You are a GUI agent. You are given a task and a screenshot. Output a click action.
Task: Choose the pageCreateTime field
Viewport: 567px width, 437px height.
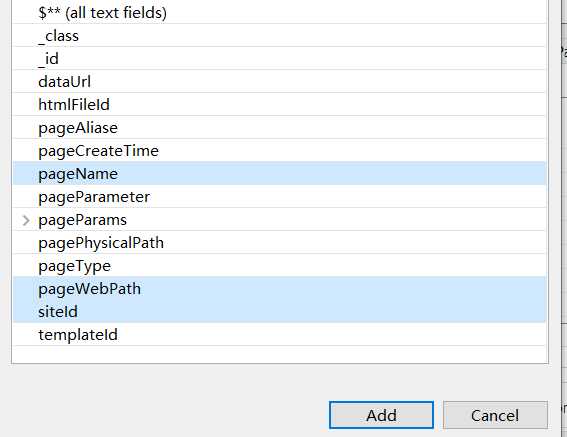(x=279, y=150)
